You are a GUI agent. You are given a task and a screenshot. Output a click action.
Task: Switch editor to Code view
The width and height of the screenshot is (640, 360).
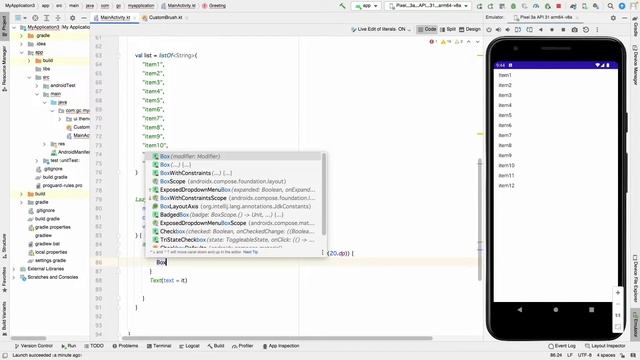pos(427,29)
